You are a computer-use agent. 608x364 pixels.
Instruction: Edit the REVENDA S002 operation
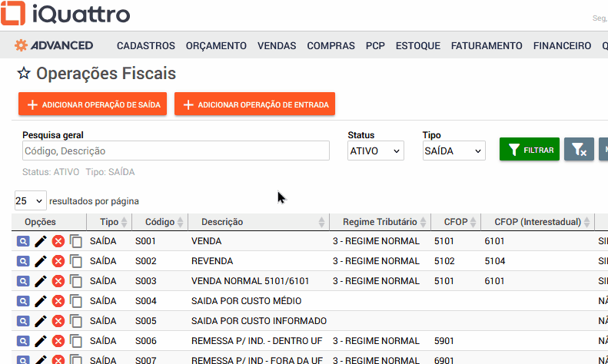pyautogui.click(x=41, y=261)
